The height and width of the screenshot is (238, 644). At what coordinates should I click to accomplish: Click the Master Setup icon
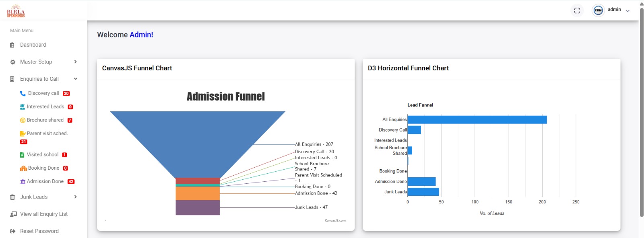click(12, 62)
